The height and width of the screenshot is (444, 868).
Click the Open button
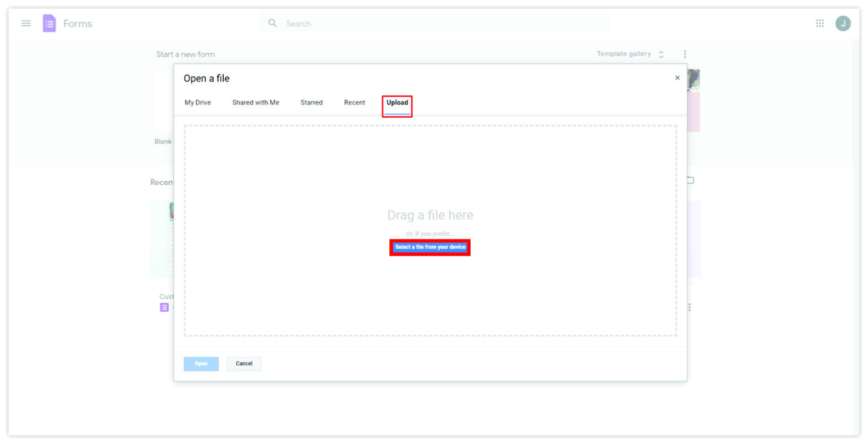click(201, 364)
